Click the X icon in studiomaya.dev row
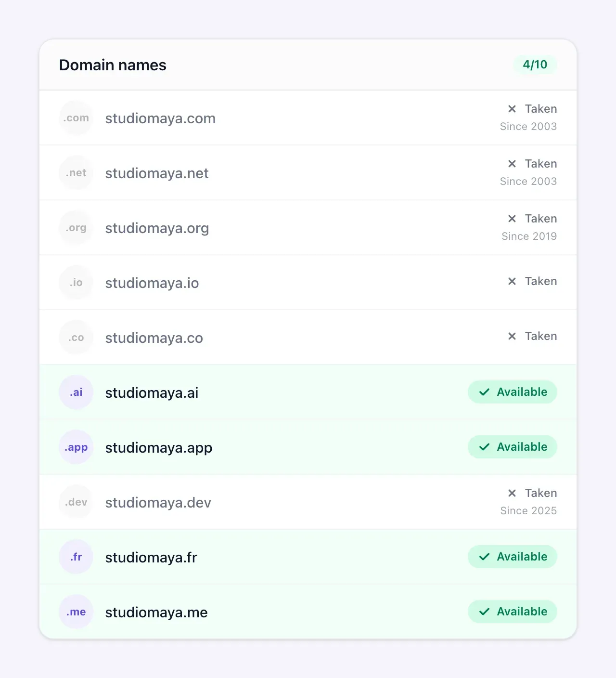Screen dimensions: 616x678 (x=512, y=493)
